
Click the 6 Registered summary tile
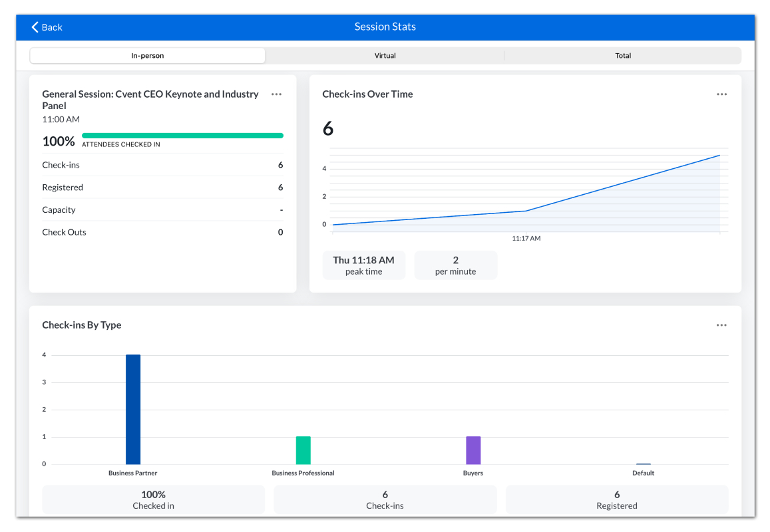(x=617, y=499)
